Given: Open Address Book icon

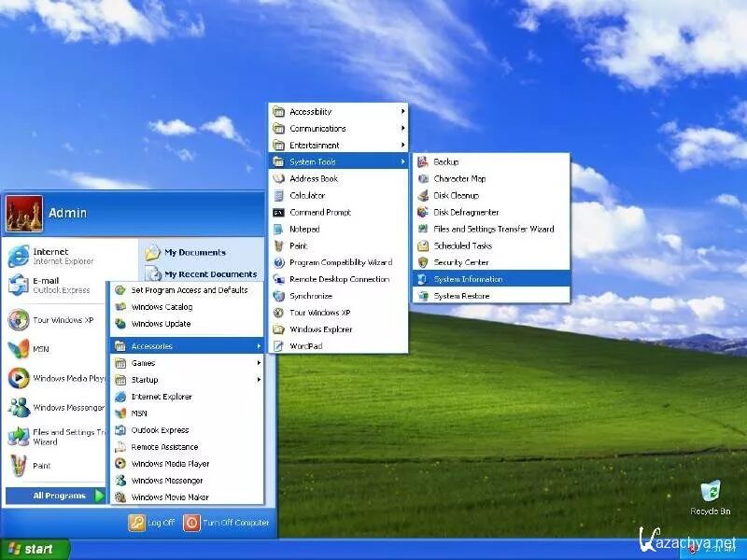Looking at the screenshot, I should (x=278, y=178).
